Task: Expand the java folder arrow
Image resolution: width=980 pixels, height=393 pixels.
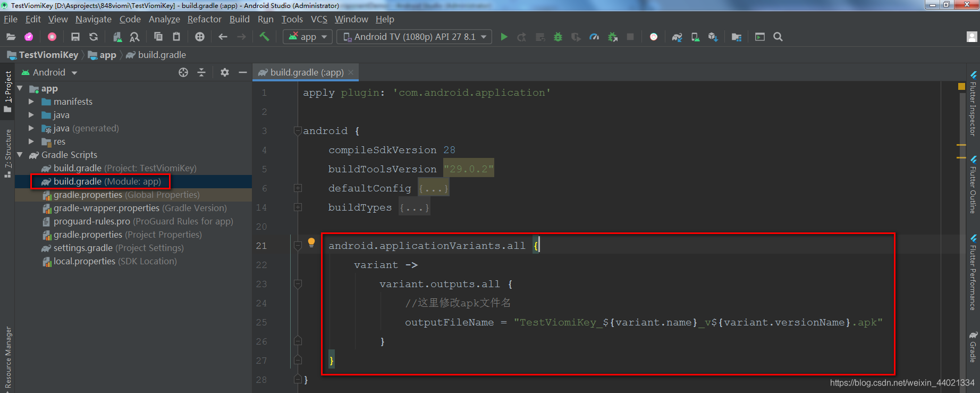Action: pyautogui.click(x=31, y=115)
